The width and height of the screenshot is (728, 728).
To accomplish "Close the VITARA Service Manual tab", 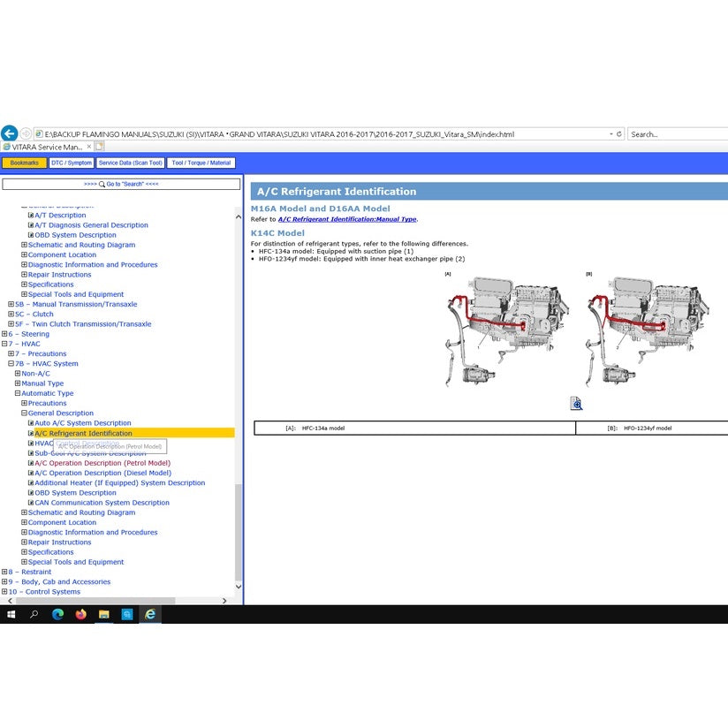I will [87, 147].
